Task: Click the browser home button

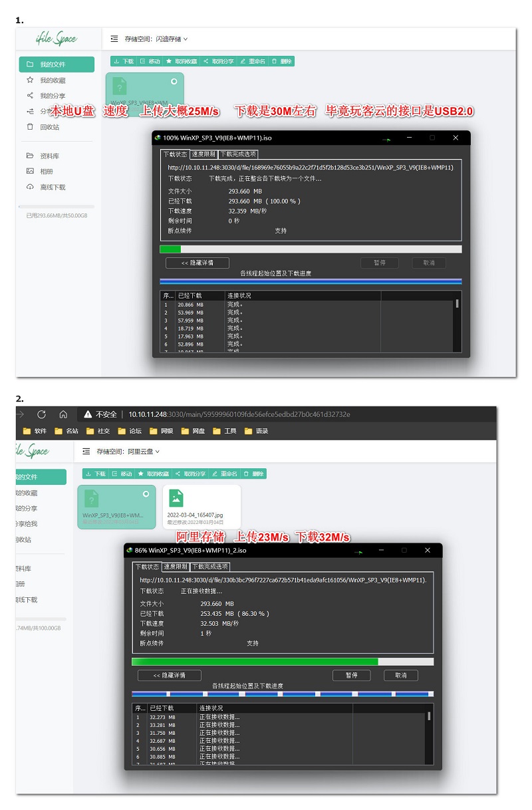Action: 63,414
